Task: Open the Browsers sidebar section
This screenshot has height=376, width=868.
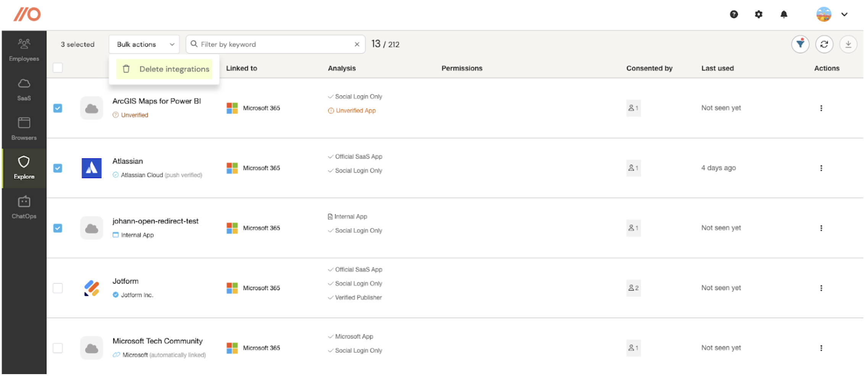Action: pyautogui.click(x=24, y=129)
